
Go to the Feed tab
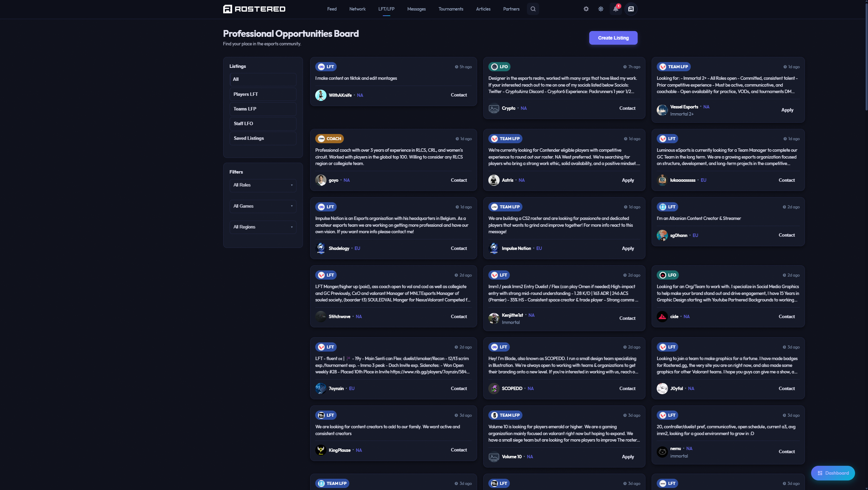click(332, 9)
